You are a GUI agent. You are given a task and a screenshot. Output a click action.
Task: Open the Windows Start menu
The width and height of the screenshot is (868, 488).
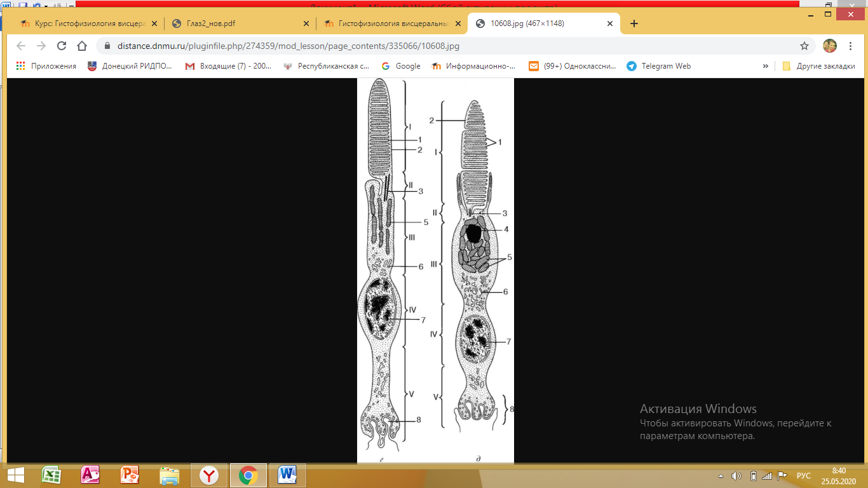[x=15, y=475]
